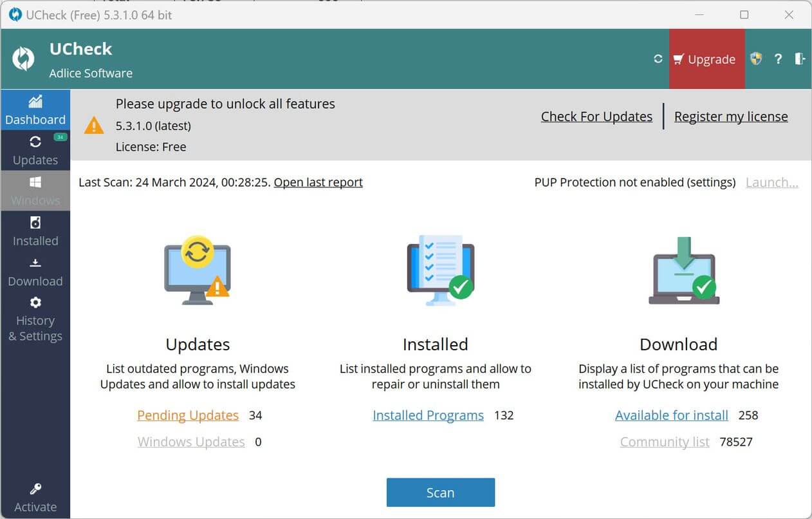Open the Download sidebar tab
Viewport: 812px width, 519px height.
click(35, 272)
